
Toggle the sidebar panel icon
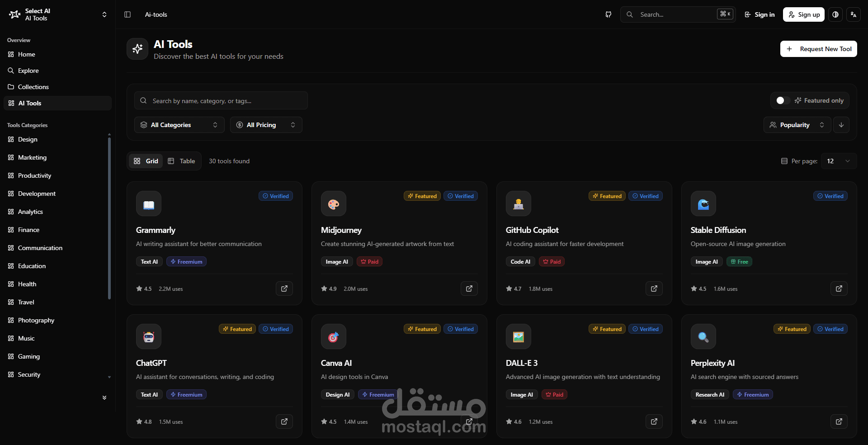tap(127, 14)
